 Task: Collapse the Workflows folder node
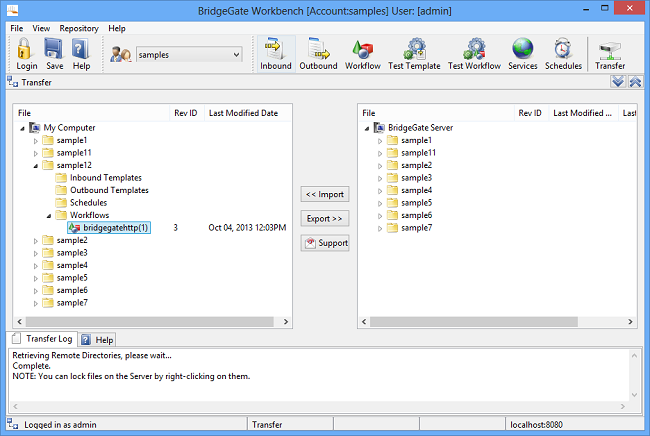coord(49,215)
